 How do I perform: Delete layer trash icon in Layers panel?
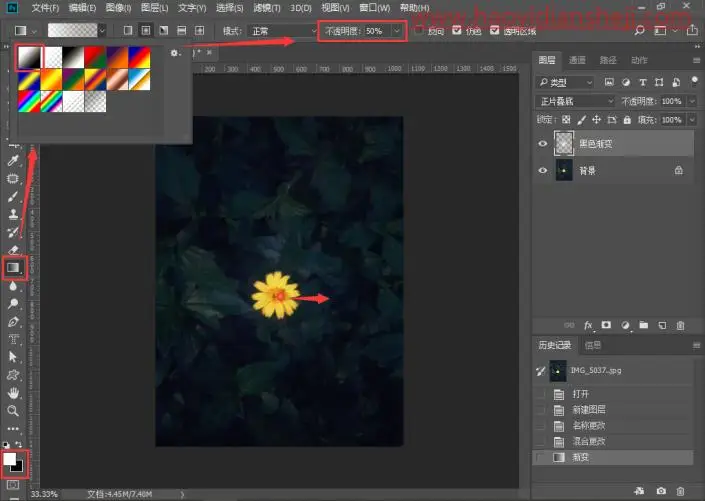coord(680,325)
